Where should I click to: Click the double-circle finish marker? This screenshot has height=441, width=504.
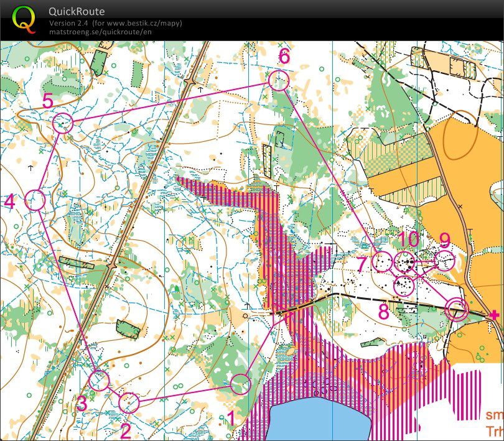(x=457, y=309)
